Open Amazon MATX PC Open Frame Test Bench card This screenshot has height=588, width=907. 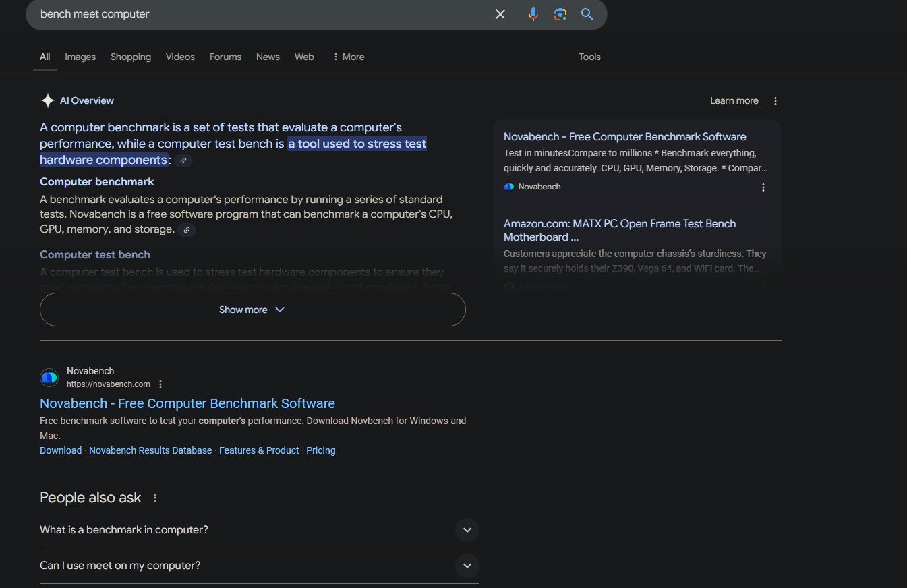(620, 230)
